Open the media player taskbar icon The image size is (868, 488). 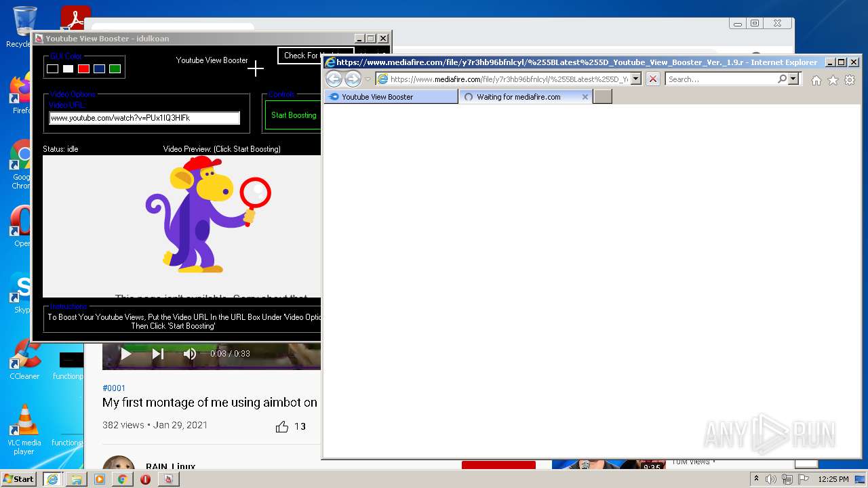[x=99, y=479]
